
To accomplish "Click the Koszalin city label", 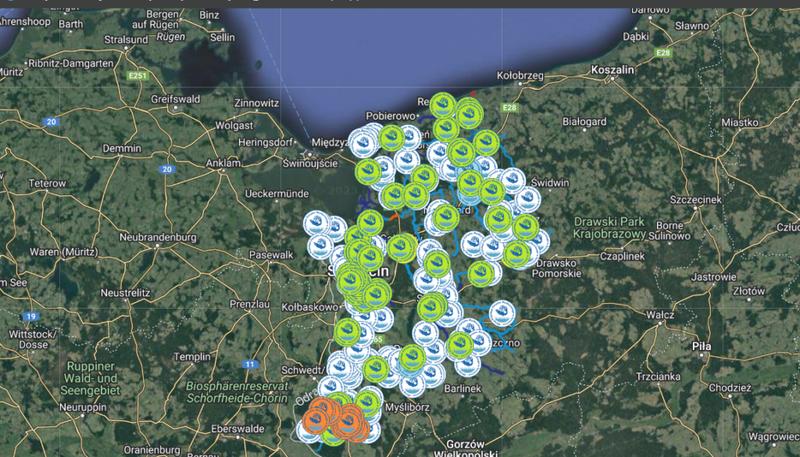I will 612,70.
